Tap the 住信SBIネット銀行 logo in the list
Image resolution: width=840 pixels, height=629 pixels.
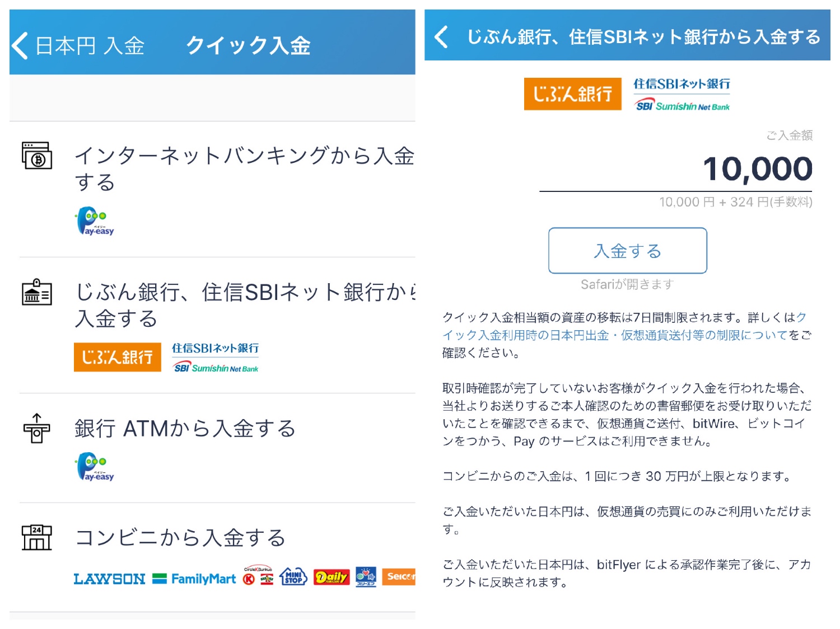pyautogui.click(x=216, y=357)
